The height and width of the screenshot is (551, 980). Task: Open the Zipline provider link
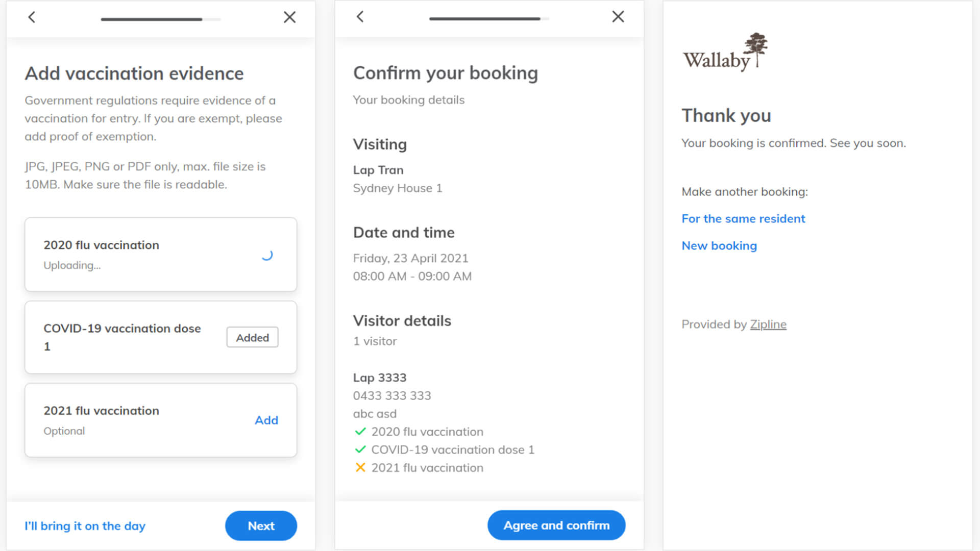coord(768,324)
